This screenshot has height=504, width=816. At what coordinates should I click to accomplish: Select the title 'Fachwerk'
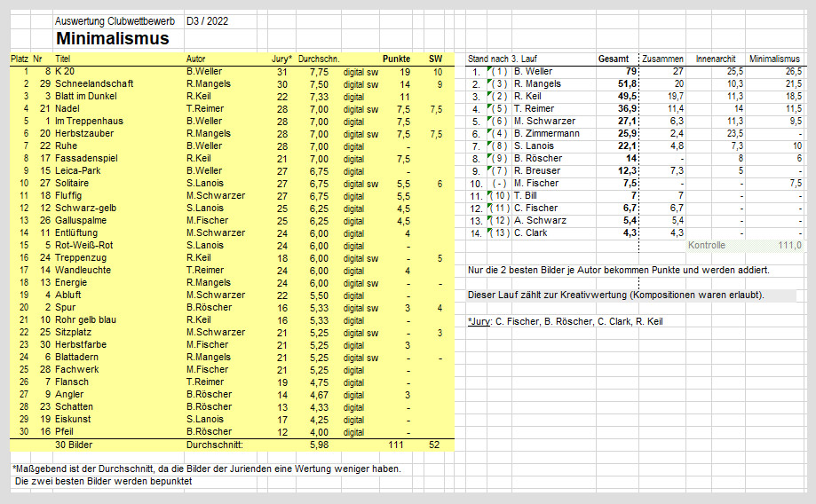[77, 370]
